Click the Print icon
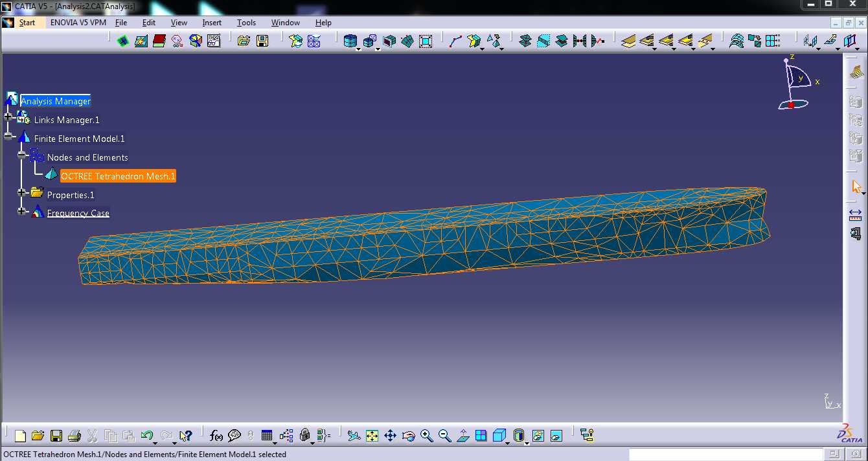Viewport: 868px width, 461px height. pyautogui.click(x=74, y=436)
